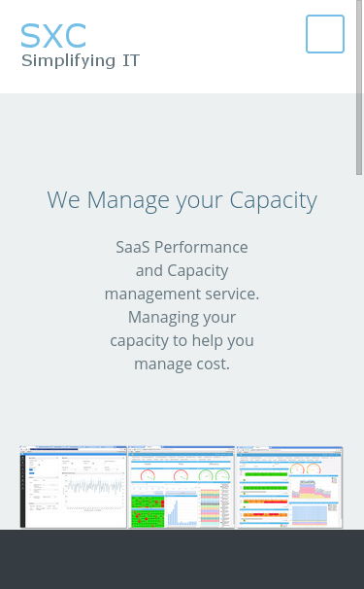The height and width of the screenshot is (589, 364).
Task: Click the green heatmap in middle thumbnail
Action: pos(148,511)
